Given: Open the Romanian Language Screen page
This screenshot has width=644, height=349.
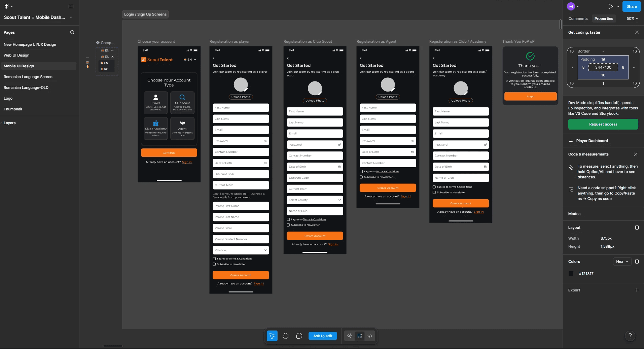Looking at the screenshot, I should [x=28, y=77].
